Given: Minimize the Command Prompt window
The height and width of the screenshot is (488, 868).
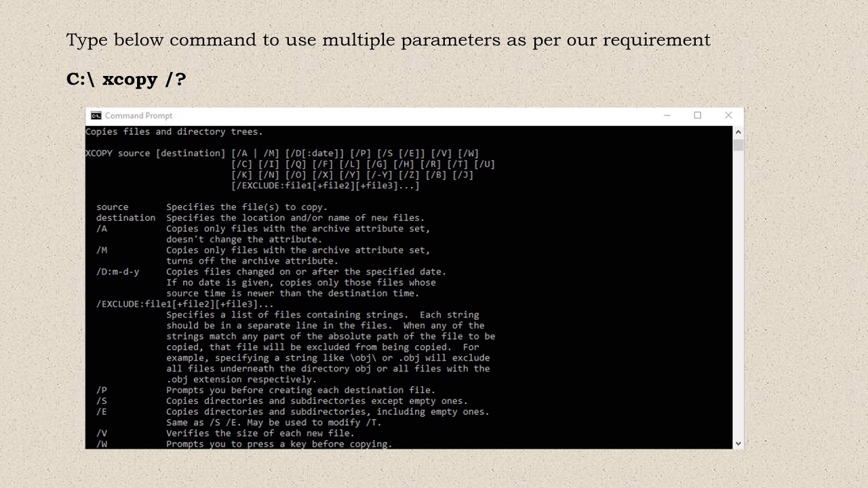Looking at the screenshot, I should [667, 116].
